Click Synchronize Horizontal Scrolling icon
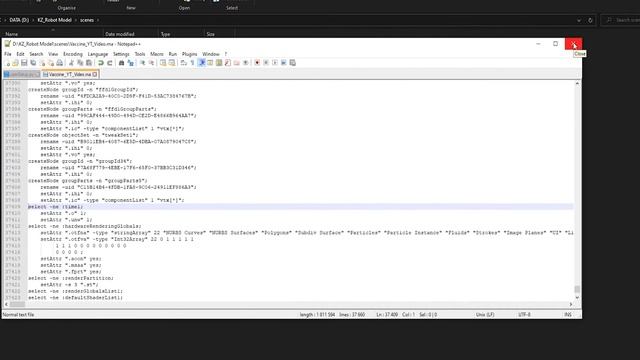The height and width of the screenshot is (360, 640). click(x=172, y=63)
